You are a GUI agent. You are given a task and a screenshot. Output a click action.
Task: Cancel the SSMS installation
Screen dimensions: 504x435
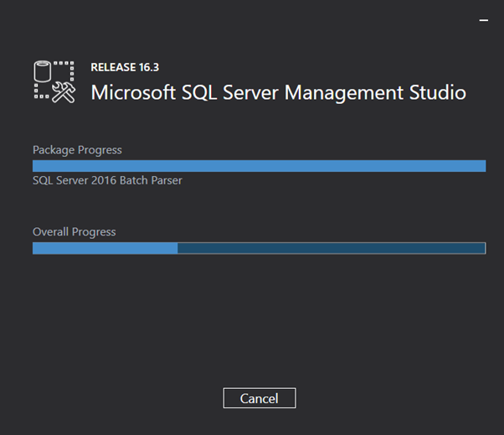260,398
